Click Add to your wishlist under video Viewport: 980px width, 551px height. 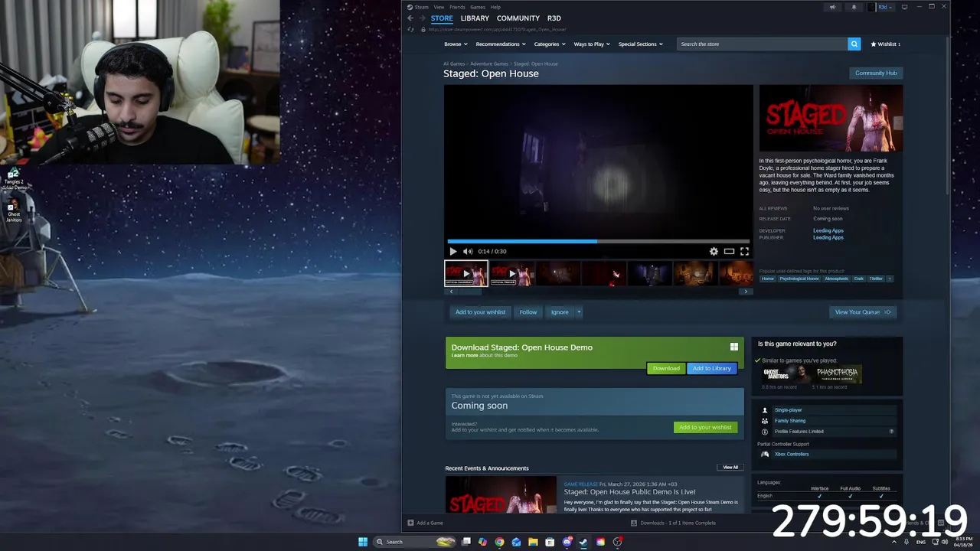tap(480, 311)
